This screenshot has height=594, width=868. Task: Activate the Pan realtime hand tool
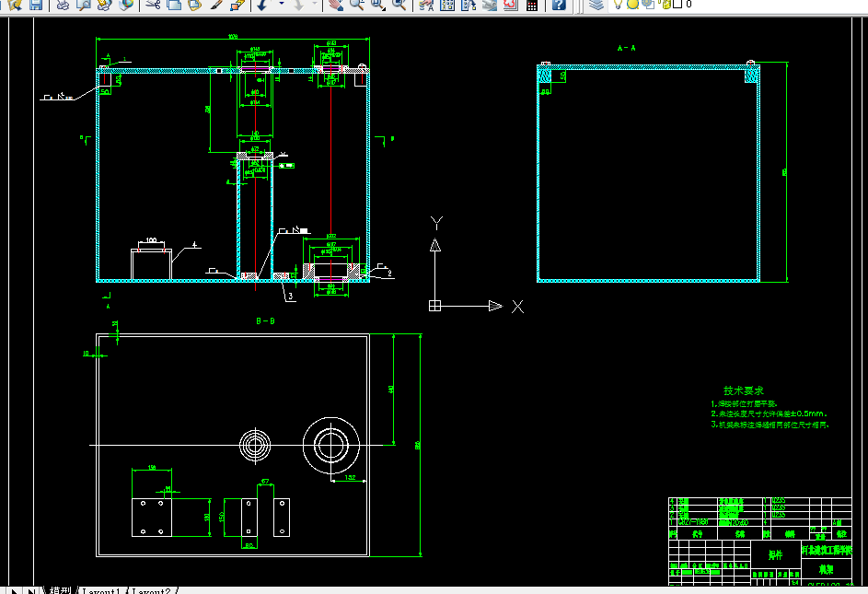[335, 5]
